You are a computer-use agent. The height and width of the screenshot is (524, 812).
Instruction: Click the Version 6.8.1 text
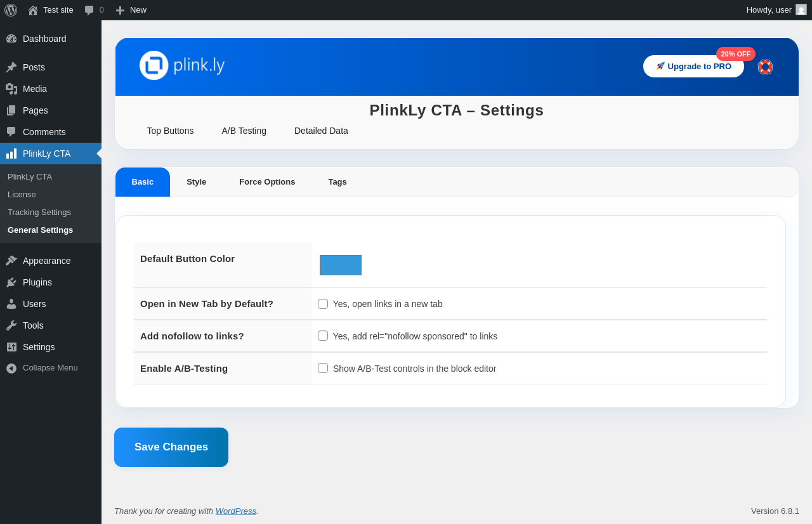tap(775, 511)
